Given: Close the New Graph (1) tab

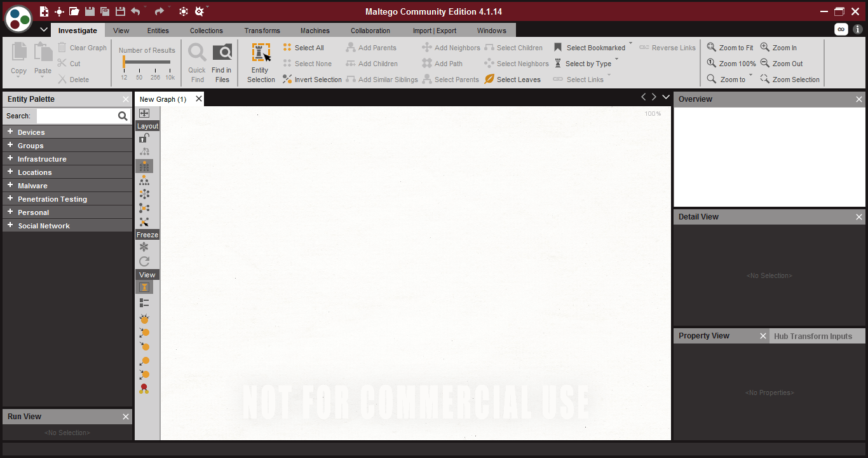Looking at the screenshot, I should coord(199,99).
